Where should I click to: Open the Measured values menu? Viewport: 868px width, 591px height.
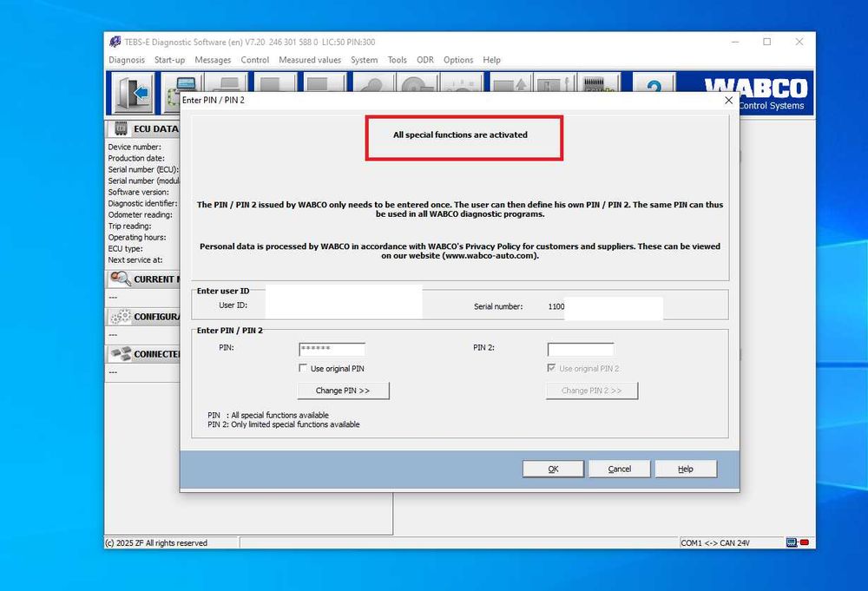tap(310, 60)
